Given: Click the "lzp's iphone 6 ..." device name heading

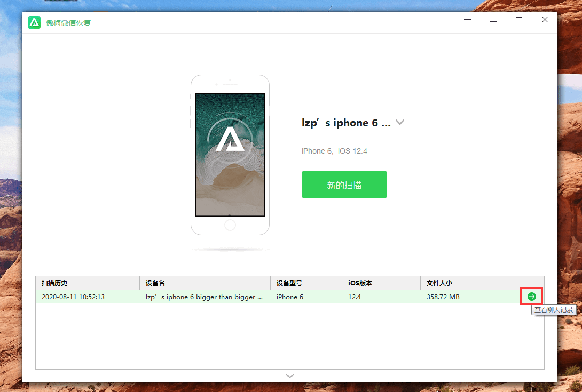Looking at the screenshot, I should point(345,123).
